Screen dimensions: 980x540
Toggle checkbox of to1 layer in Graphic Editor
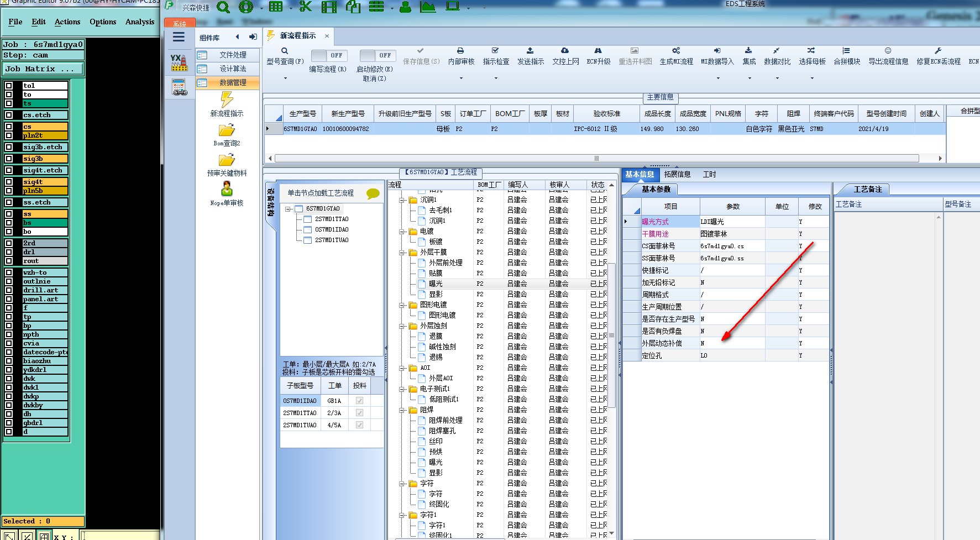(x=9, y=86)
